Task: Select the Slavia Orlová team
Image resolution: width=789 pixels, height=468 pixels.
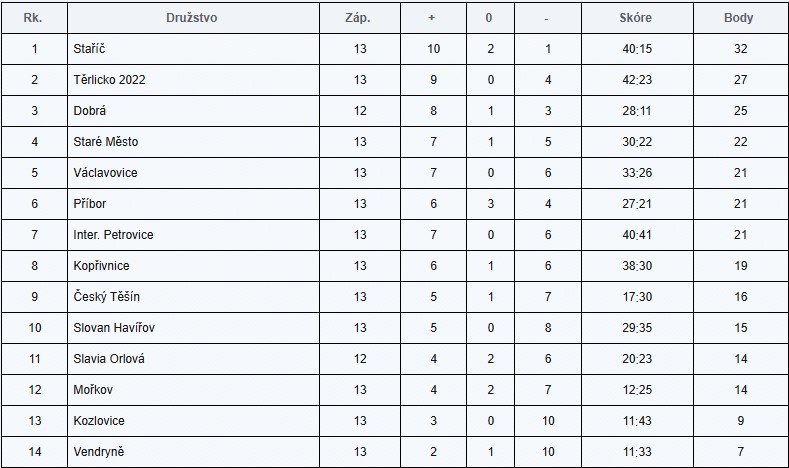Action: [109, 359]
